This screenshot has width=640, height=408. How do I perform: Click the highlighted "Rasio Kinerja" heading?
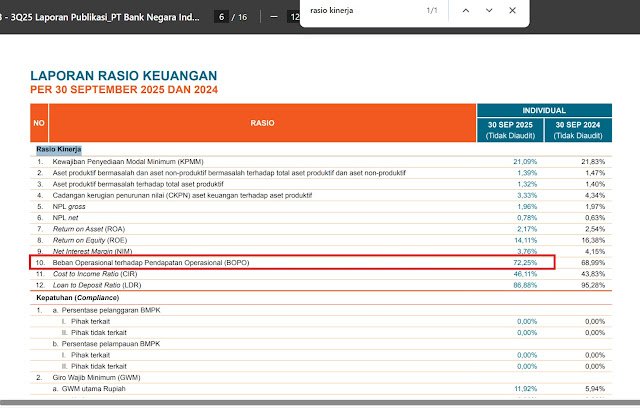(59, 149)
